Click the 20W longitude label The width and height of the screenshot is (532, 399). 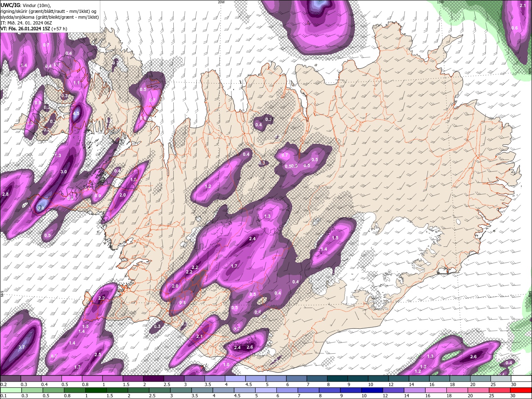pyautogui.click(x=221, y=2)
